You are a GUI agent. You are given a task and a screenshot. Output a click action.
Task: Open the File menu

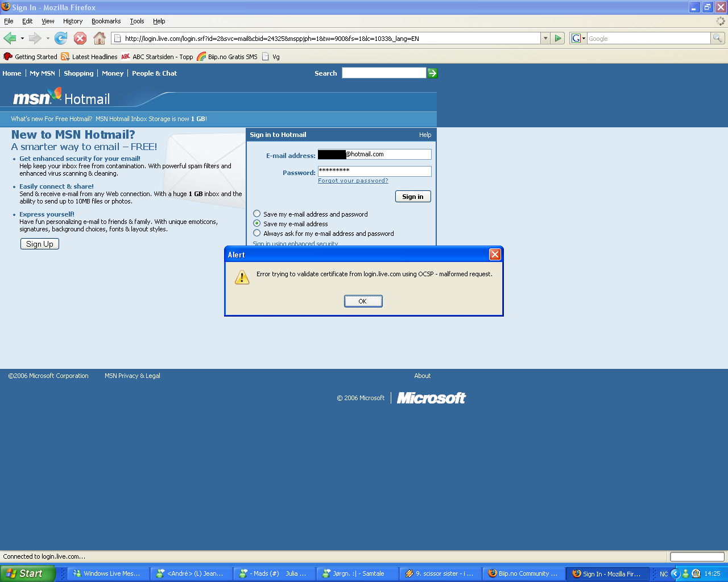9,21
